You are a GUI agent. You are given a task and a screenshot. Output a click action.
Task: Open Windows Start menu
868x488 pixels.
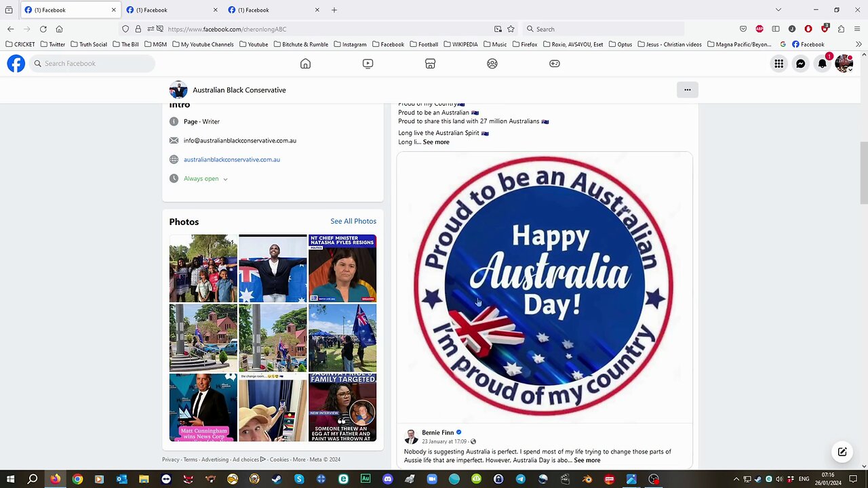click(10, 479)
